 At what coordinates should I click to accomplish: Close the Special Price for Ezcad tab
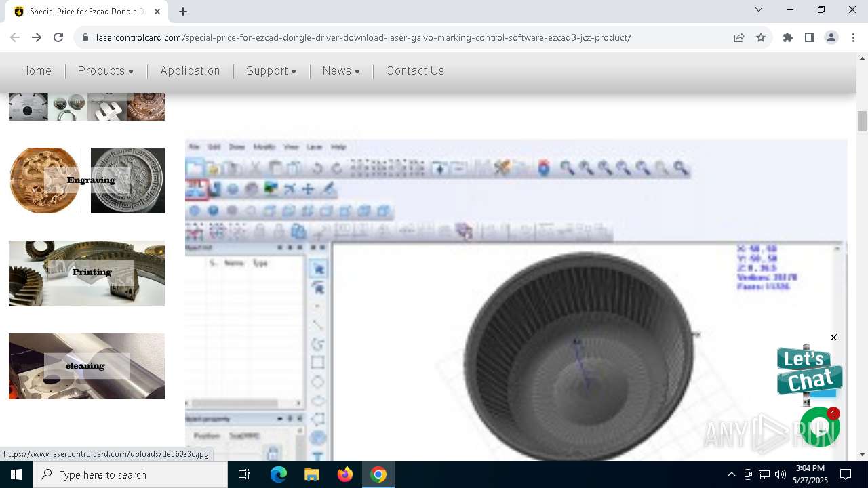coord(157,12)
